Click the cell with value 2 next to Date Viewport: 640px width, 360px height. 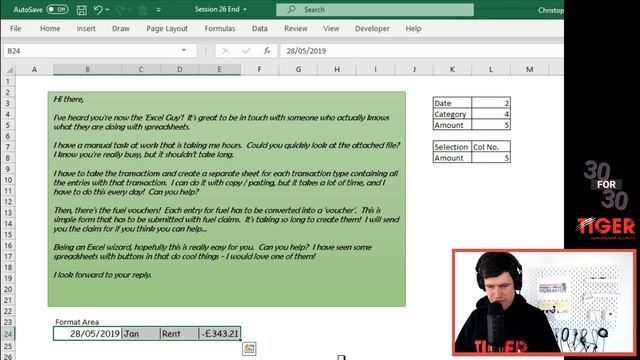click(x=491, y=103)
